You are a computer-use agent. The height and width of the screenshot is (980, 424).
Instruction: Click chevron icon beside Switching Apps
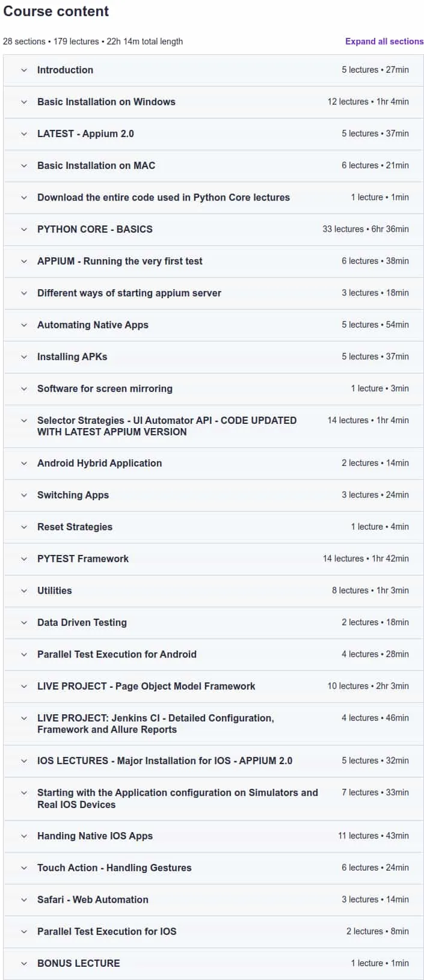(24, 495)
